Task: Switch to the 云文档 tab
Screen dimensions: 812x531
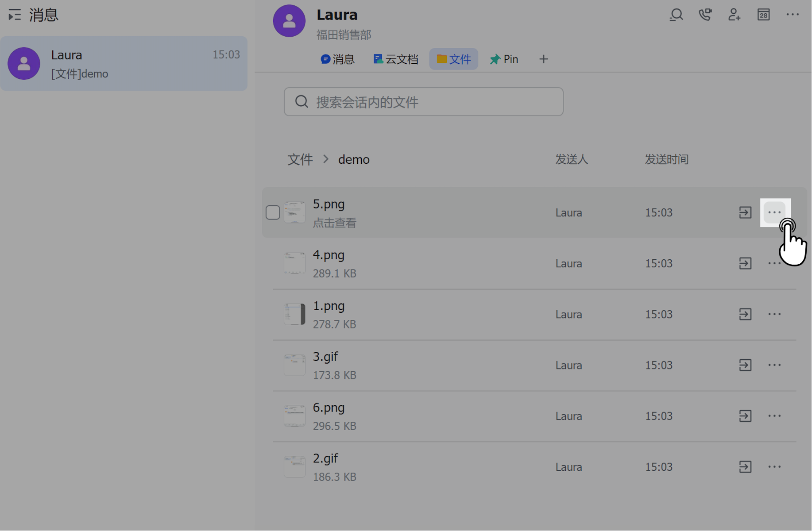Action: [395, 59]
